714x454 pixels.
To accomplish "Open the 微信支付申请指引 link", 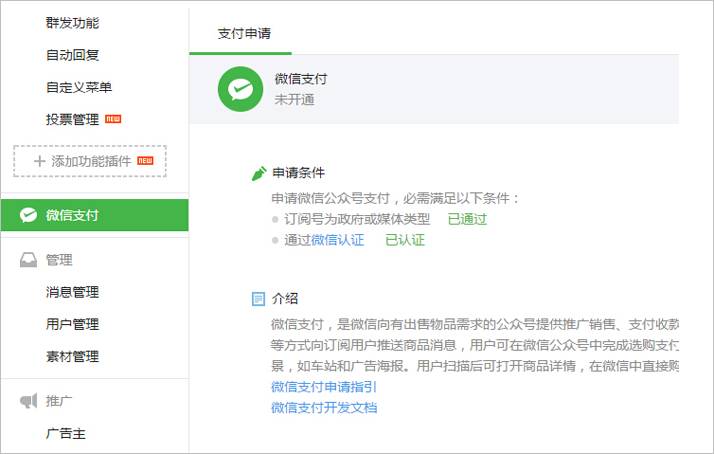I will (324, 387).
